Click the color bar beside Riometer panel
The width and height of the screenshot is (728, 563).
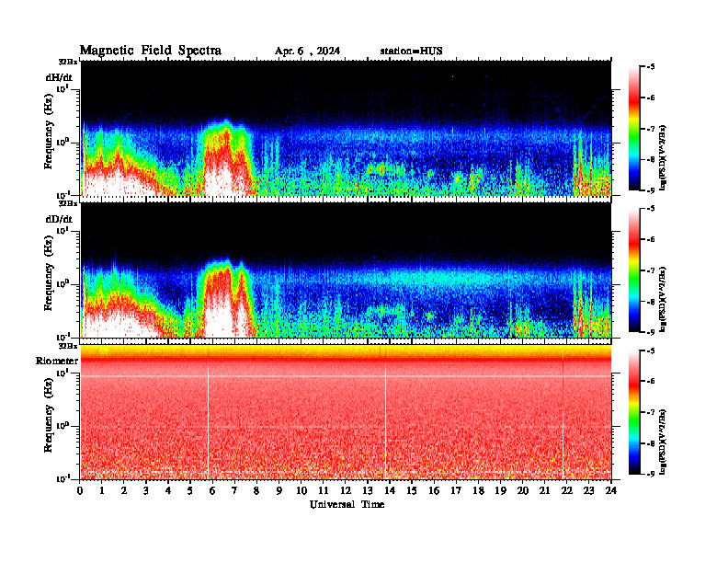click(x=634, y=412)
